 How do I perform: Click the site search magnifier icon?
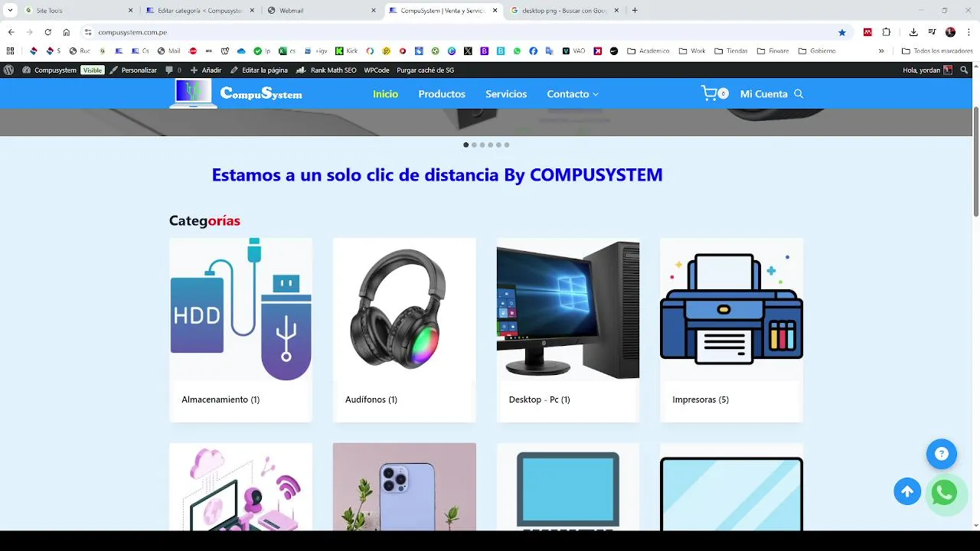pos(799,94)
